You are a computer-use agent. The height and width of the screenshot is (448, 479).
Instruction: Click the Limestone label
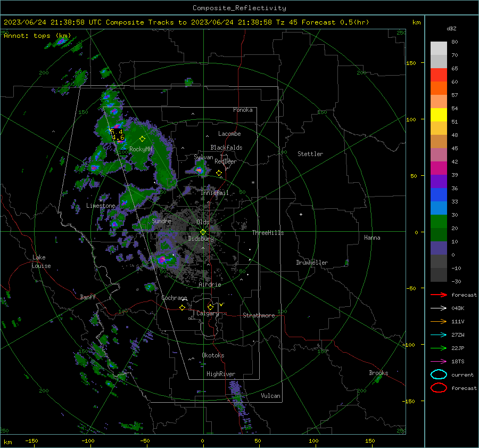click(x=101, y=206)
